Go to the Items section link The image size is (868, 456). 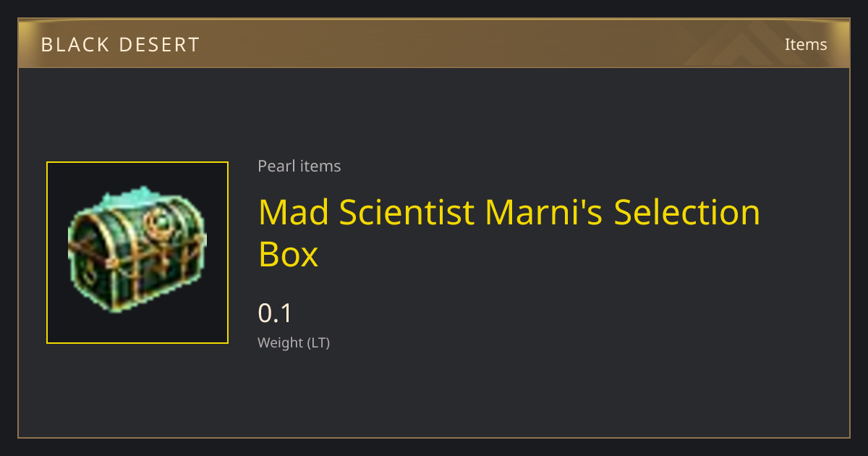pos(806,44)
